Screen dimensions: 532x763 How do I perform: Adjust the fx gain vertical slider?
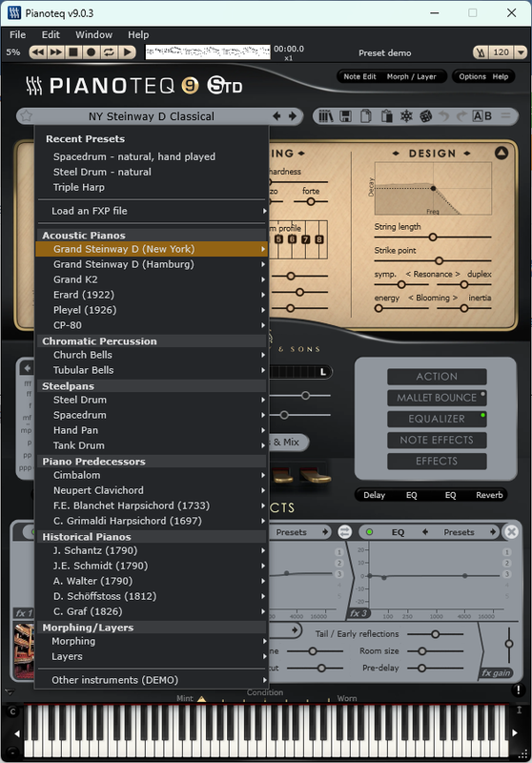509,645
